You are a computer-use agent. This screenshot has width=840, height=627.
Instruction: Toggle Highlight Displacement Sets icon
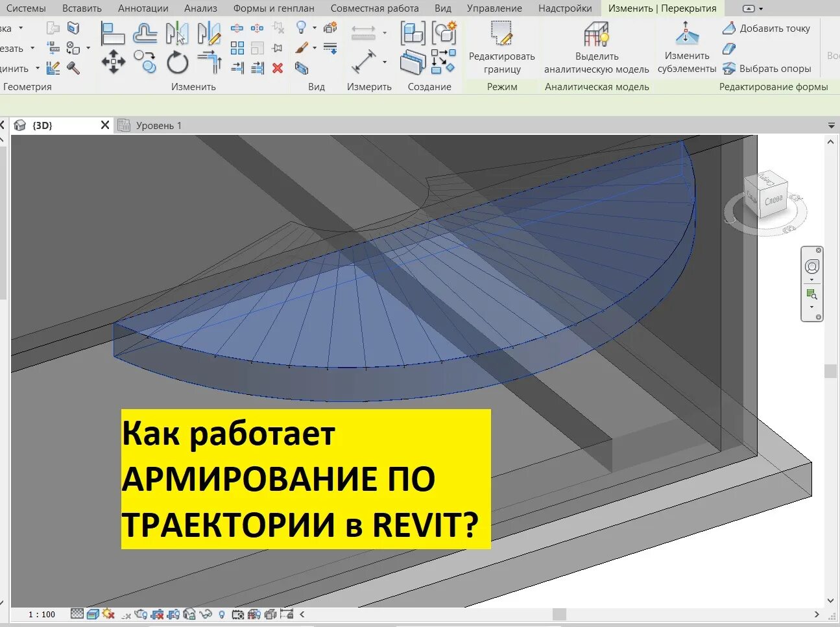point(270,614)
